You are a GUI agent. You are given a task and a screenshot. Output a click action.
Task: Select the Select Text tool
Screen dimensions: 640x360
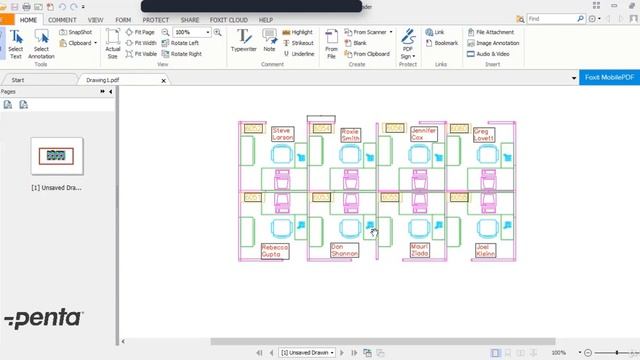point(16,44)
